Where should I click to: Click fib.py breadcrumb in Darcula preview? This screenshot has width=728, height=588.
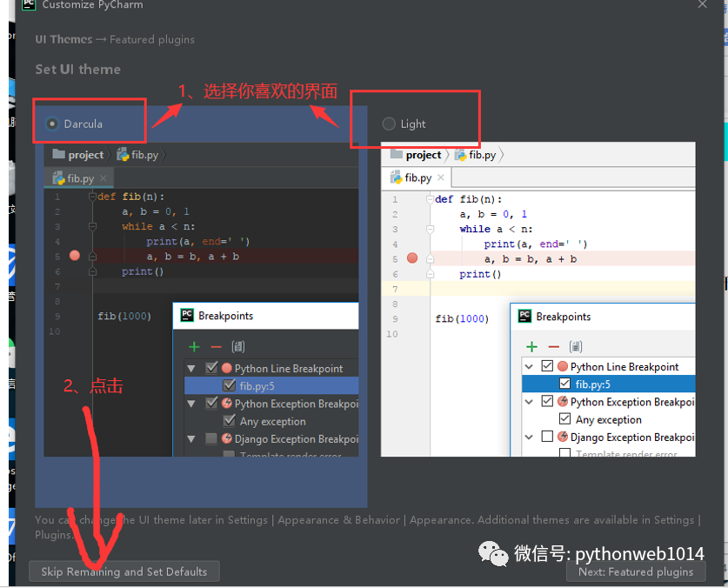[138, 155]
